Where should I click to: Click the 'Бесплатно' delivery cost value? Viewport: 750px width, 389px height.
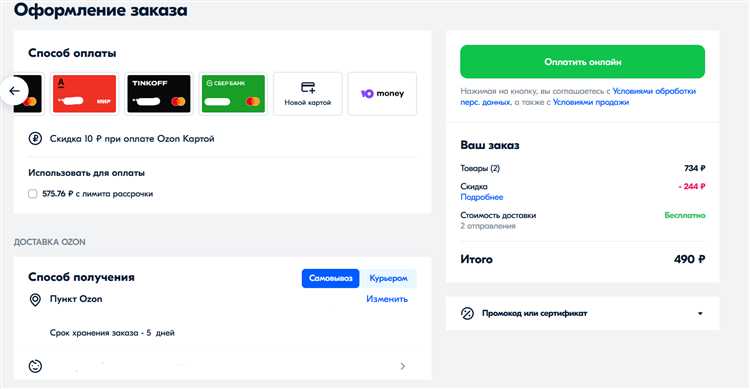coord(685,215)
